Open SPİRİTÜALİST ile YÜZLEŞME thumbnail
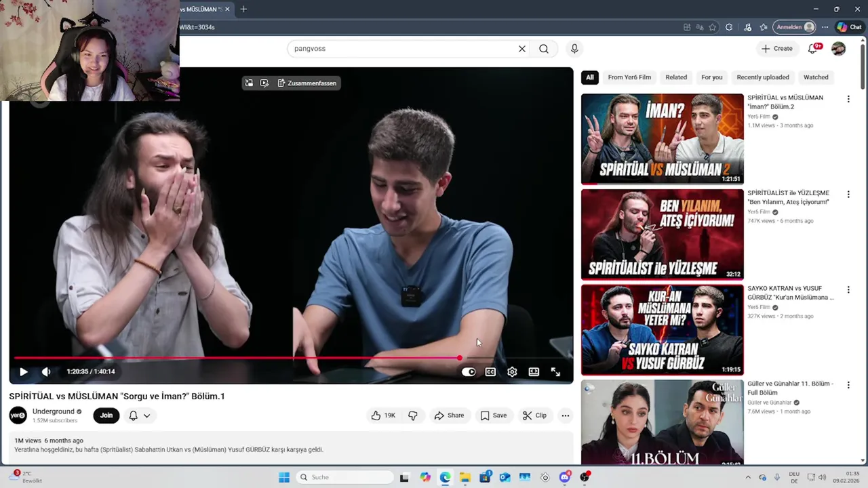868x488 pixels. tap(663, 235)
